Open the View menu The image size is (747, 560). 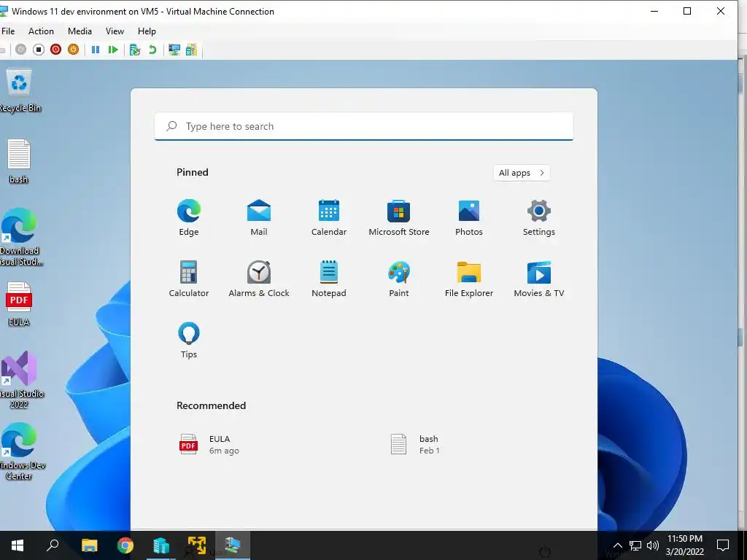tap(115, 31)
